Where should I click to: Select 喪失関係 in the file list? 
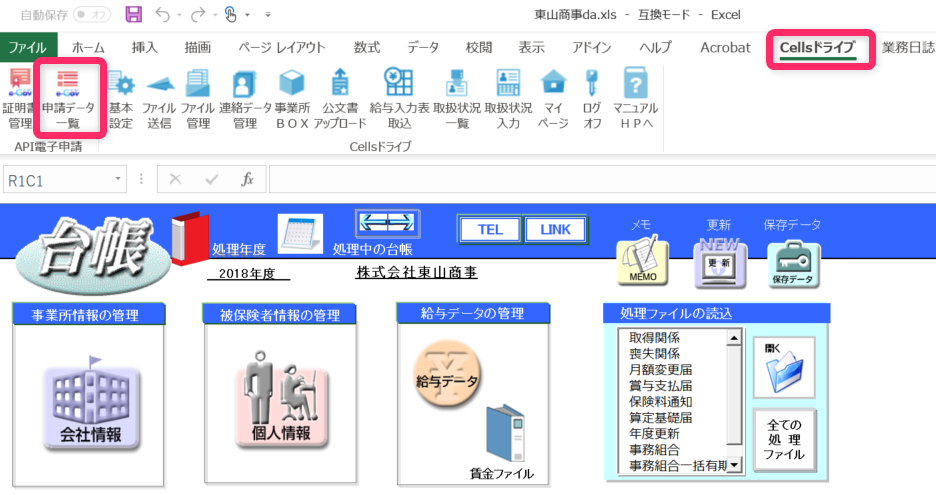(654, 353)
